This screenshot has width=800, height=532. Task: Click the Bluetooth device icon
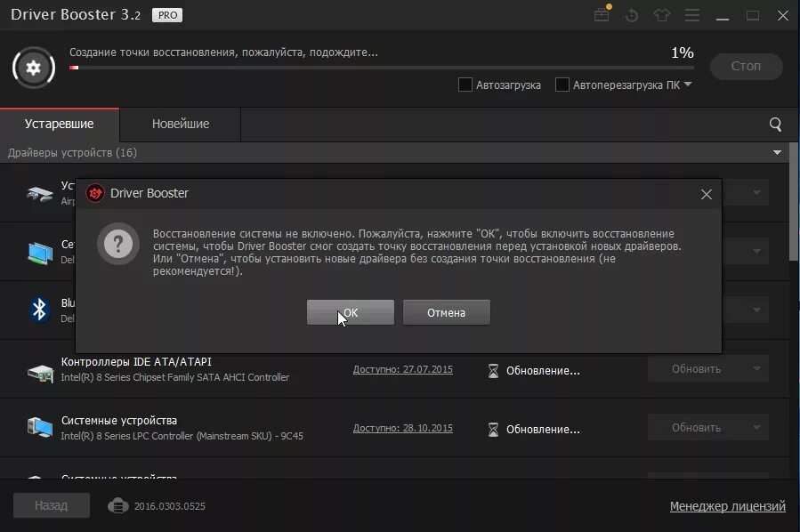click(x=39, y=310)
